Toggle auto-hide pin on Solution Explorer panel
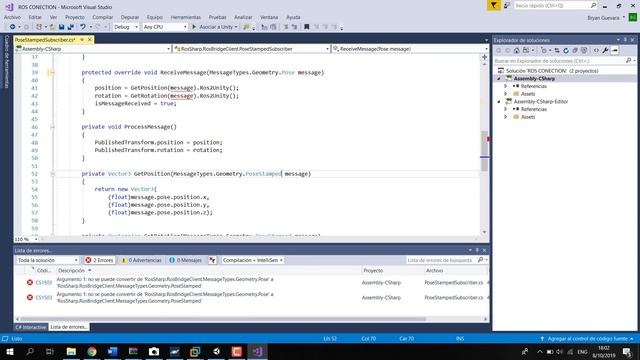This screenshot has width=640, height=360. tap(625, 40)
